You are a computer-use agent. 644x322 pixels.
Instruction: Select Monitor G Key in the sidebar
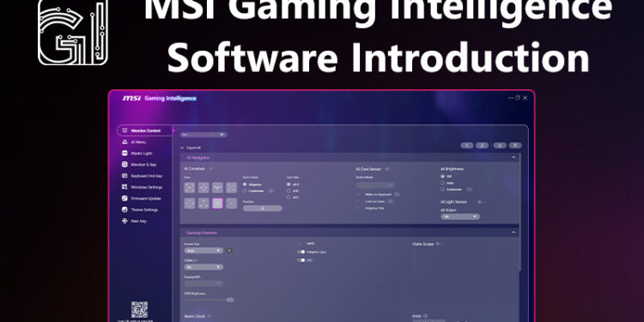(139, 165)
